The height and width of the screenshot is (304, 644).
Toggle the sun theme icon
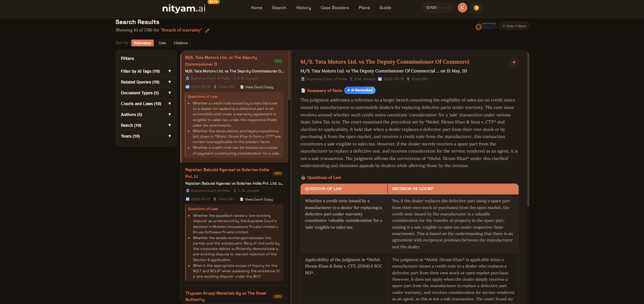476,8
